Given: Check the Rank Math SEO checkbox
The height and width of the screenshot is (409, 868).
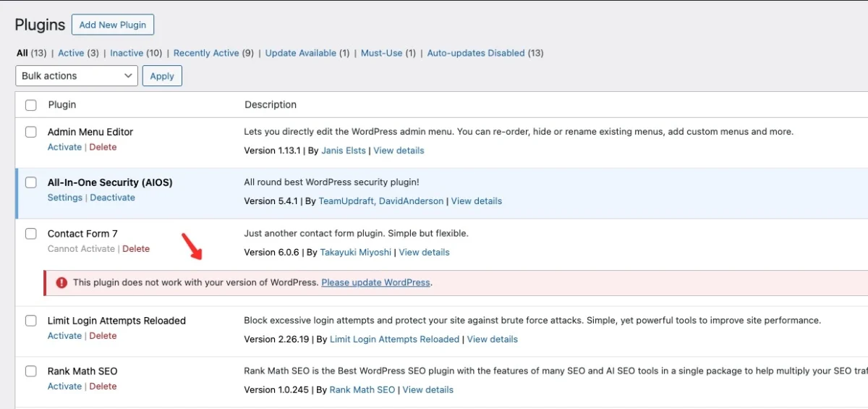Looking at the screenshot, I should pos(31,371).
